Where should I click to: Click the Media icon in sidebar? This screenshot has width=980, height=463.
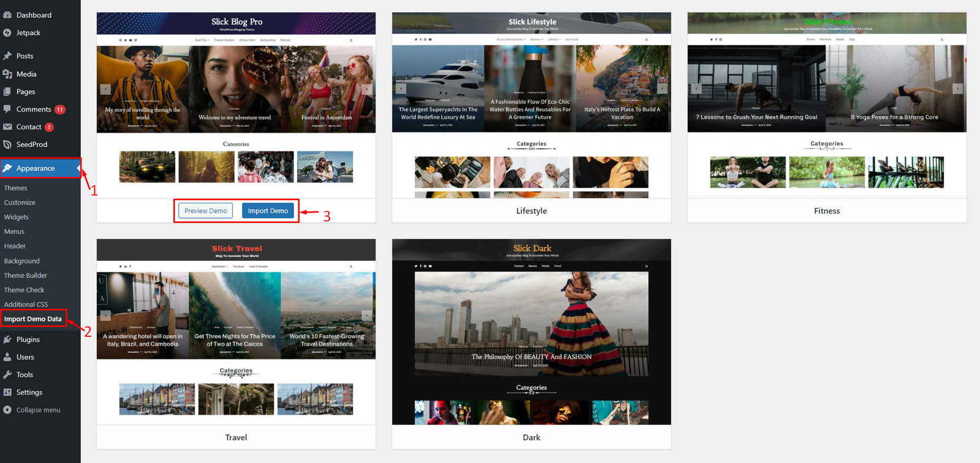pyautogui.click(x=7, y=73)
